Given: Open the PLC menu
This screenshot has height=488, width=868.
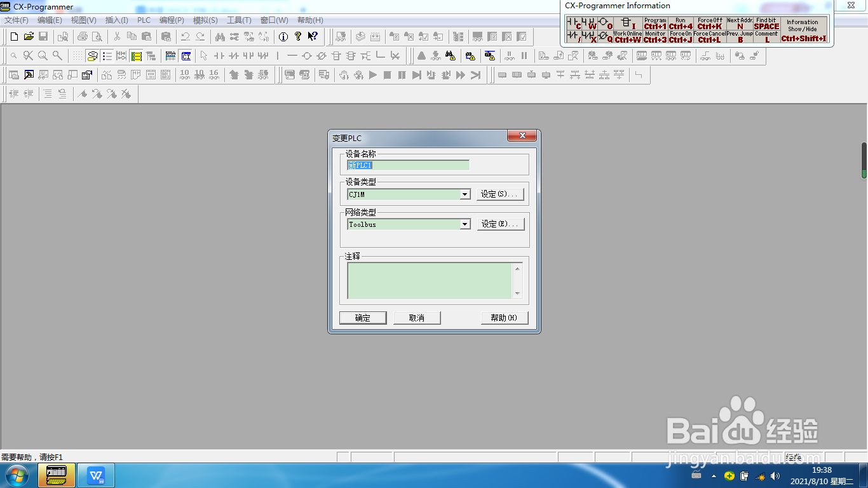Looking at the screenshot, I should (x=144, y=20).
